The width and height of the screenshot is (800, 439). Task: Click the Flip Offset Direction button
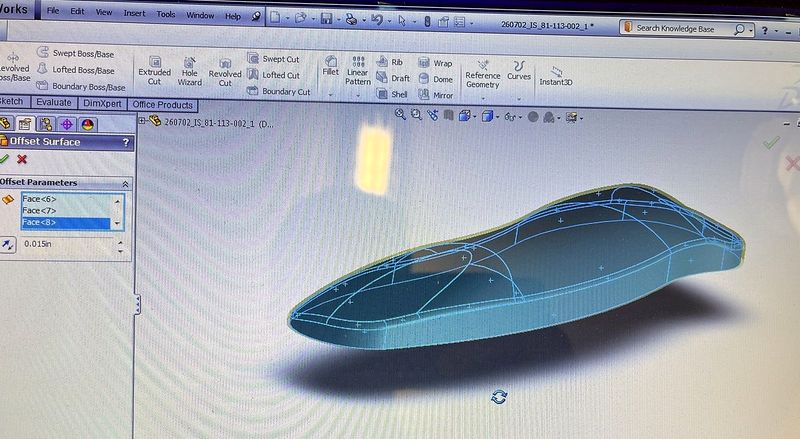(x=8, y=245)
